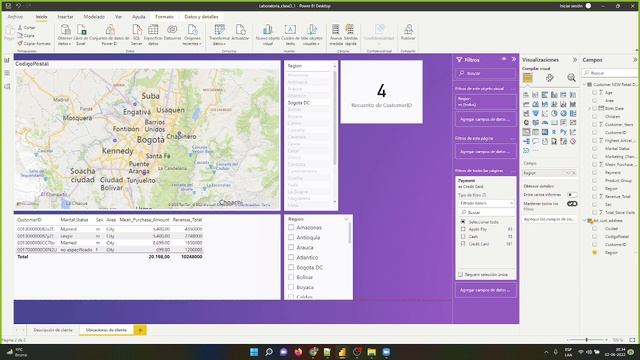
Task: Click the Copiar formato painter icon
Action: 34,43
